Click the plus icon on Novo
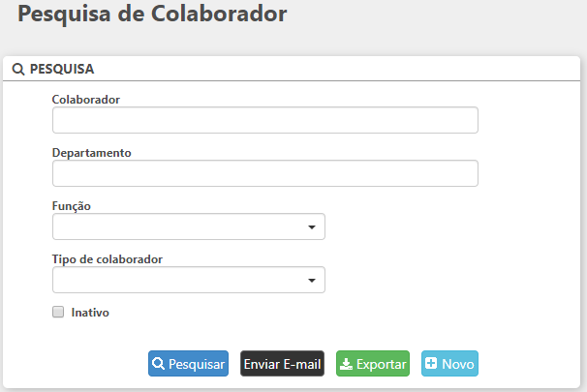This screenshot has width=587, height=392. 431,364
